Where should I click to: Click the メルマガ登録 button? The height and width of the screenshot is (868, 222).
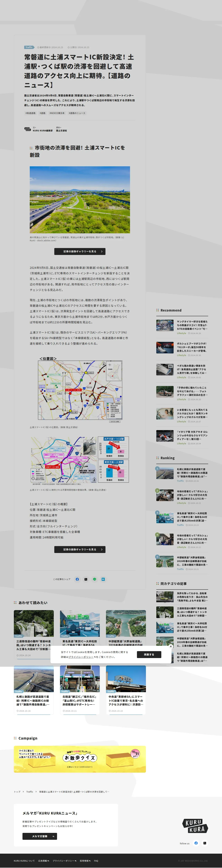pos(40,836)
